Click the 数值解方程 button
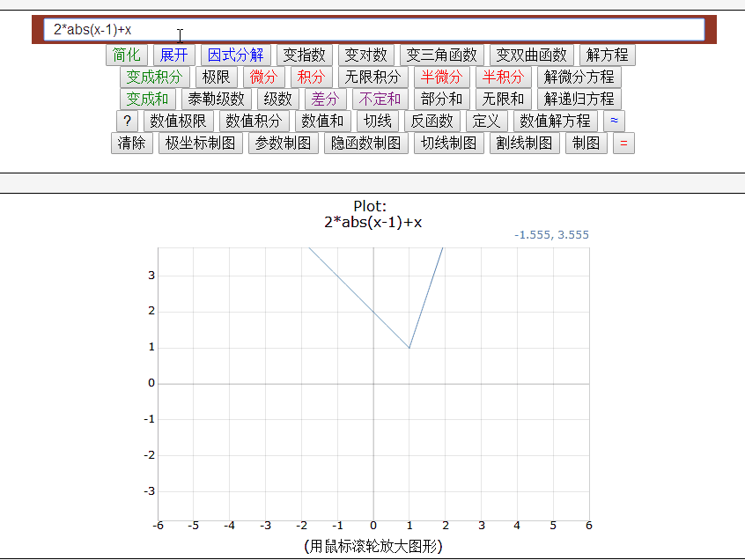 [555, 122]
